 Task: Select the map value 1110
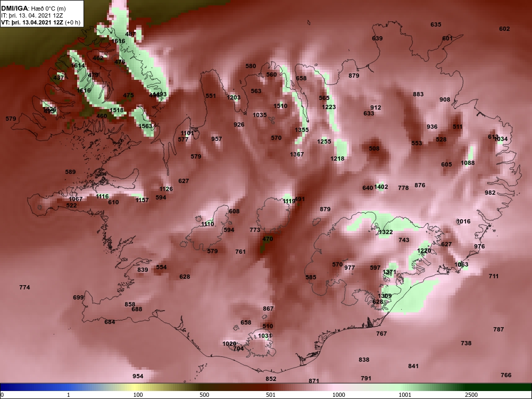pyautogui.click(x=207, y=225)
